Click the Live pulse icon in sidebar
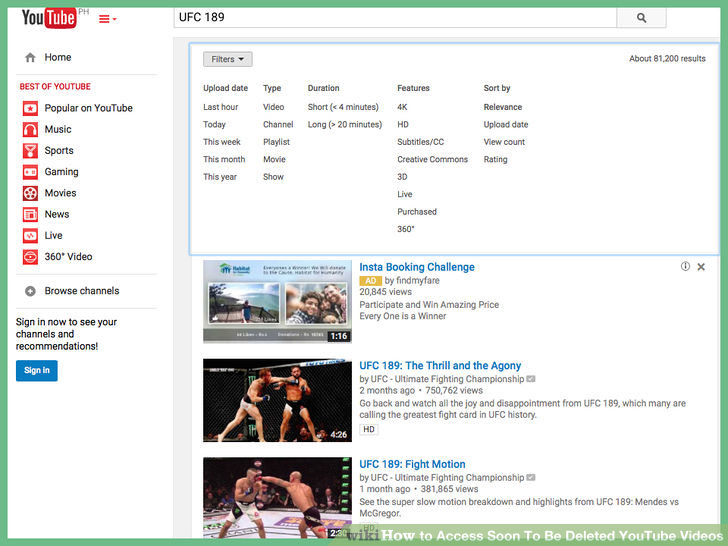Screen dimensions: 728x546 pos(30,236)
